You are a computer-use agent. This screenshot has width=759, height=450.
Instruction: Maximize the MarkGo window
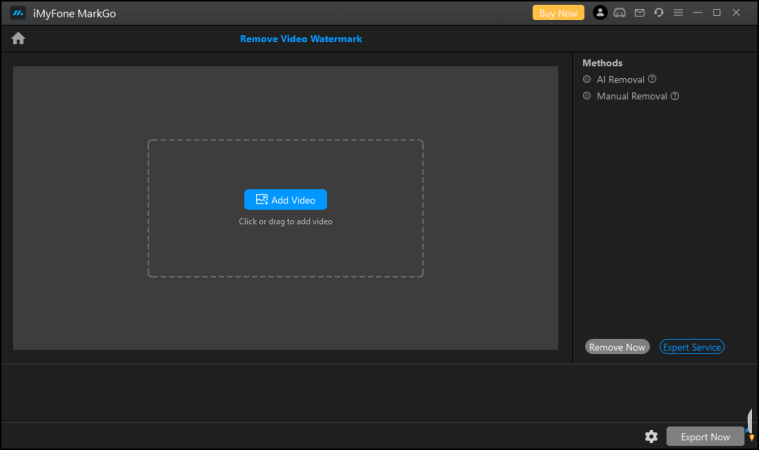[x=717, y=13]
